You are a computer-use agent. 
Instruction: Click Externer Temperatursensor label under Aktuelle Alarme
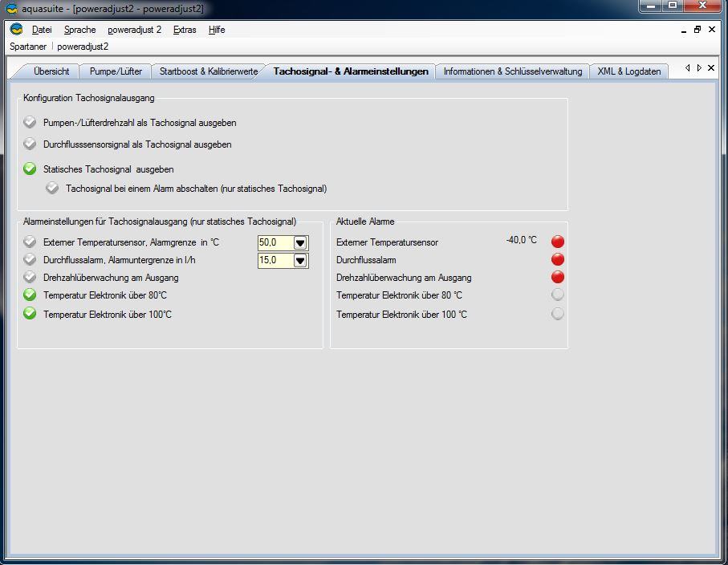tap(387, 242)
